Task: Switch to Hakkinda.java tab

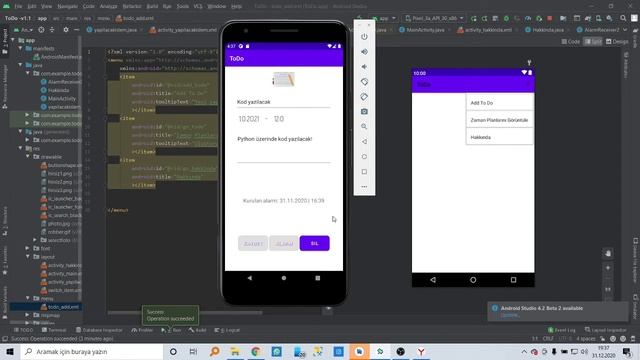Action: (x=545, y=30)
